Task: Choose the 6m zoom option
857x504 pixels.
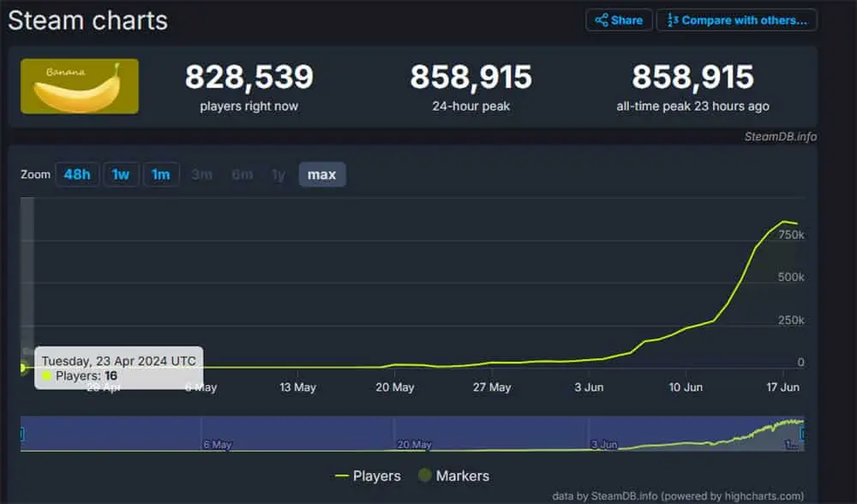Action: coord(243,174)
